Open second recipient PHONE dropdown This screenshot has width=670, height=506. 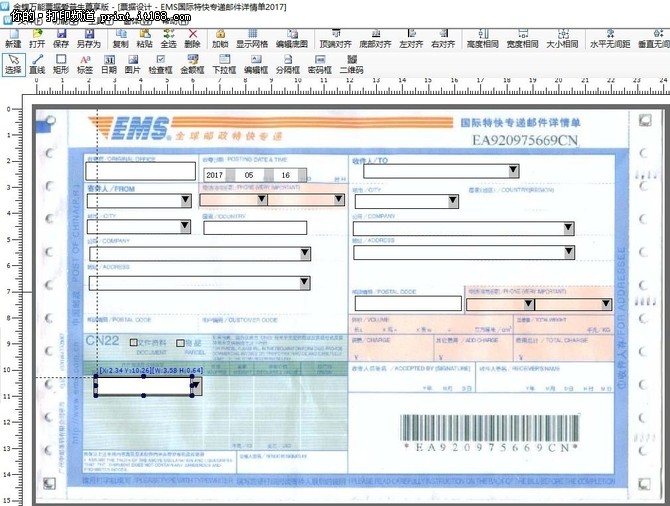click(x=606, y=304)
